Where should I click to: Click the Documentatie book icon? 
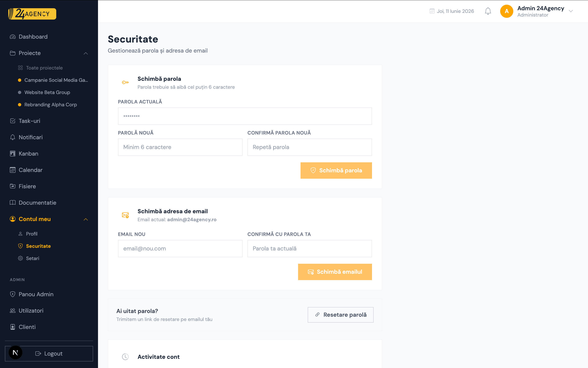point(13,203)
